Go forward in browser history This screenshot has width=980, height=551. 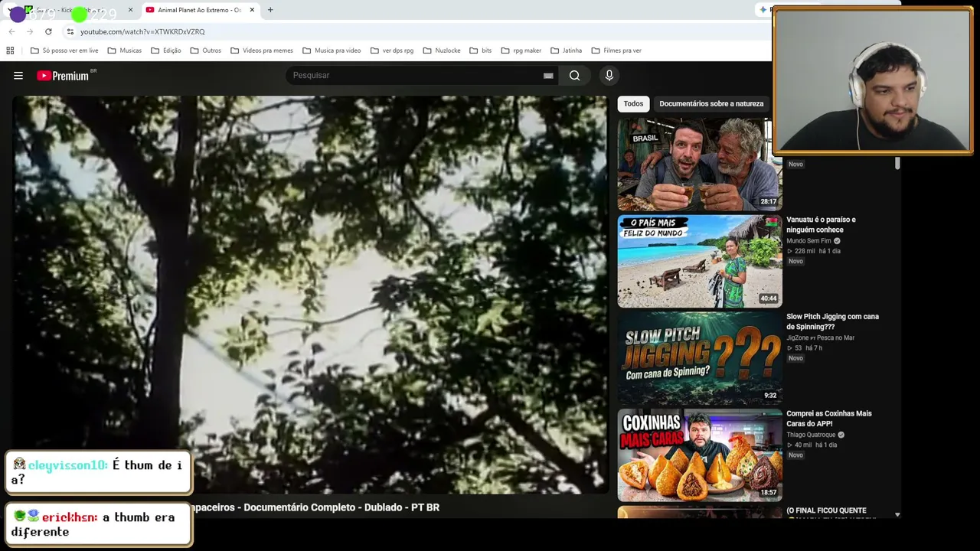click(x=30, y=31)
